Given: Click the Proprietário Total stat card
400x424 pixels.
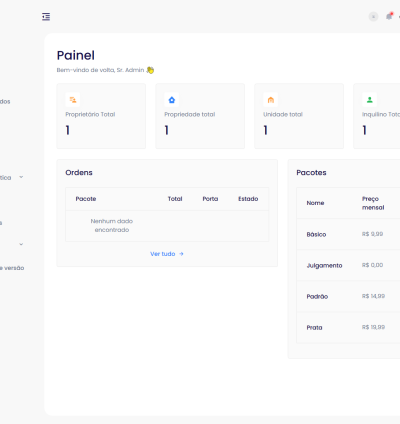Looking at the screenshot, I should [101, 116].
